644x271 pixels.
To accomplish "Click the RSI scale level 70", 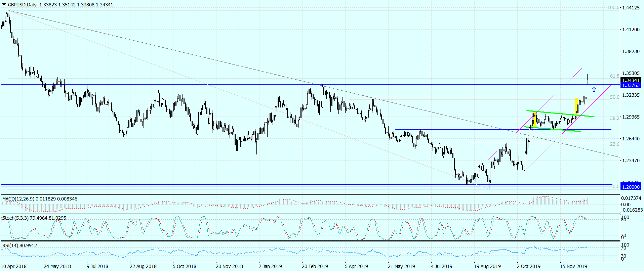I will (x=624, y=248).
